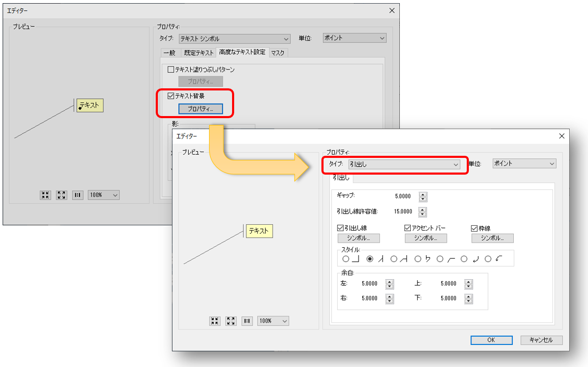Click zoom-out arrows icon in front editor preview
The image size is (588, 367).
pyautogui.click(x=230, y=321)
